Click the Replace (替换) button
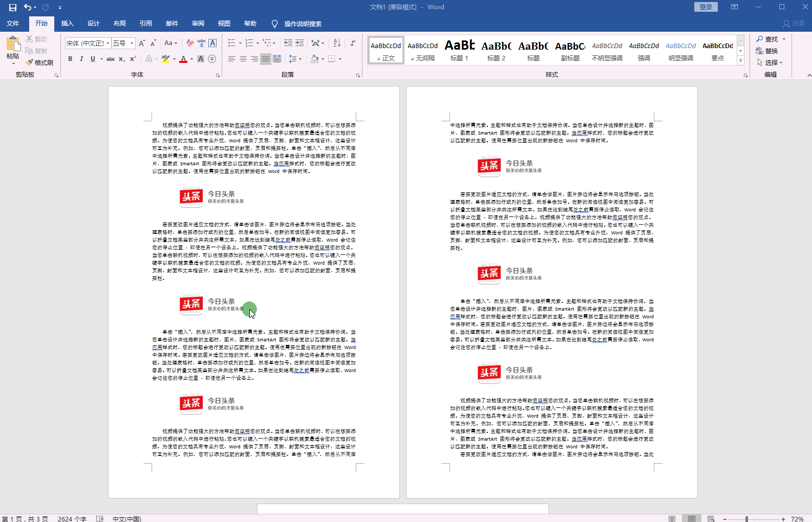Viewport: 812px width, 522px height. point(767,51)
